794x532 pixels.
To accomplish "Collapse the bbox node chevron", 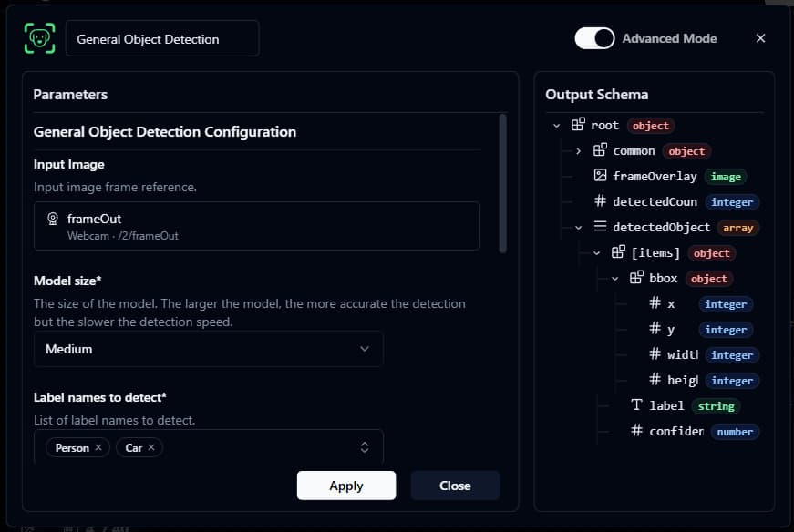I will click(614, 279).
